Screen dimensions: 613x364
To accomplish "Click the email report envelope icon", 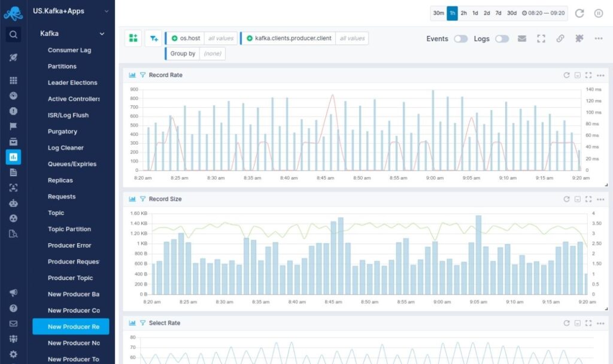I will (x=522, y=38).
